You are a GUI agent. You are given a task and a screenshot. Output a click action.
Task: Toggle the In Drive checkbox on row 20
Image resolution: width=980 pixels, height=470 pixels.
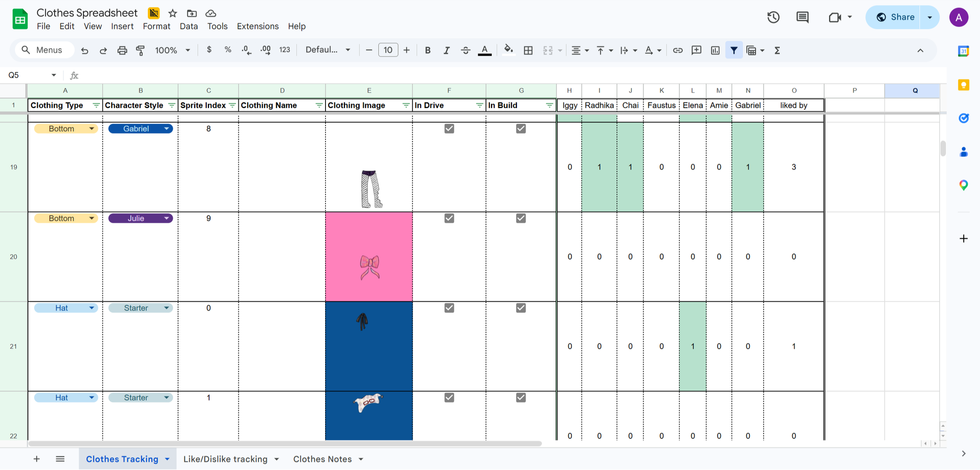point(449,218)
